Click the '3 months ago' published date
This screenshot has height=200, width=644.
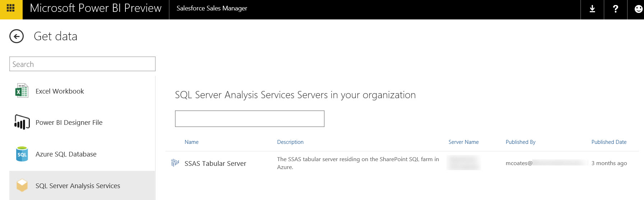click(609, 163)
